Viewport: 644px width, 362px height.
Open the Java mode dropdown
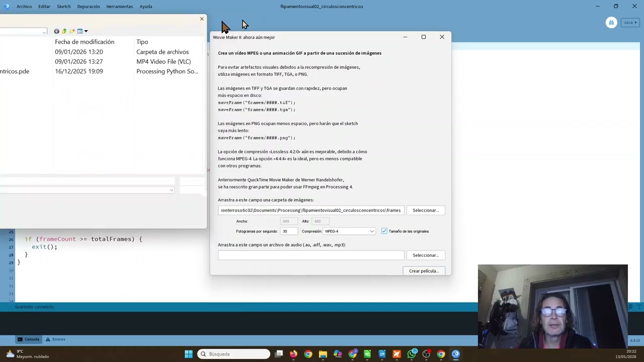tap(629, 23)
